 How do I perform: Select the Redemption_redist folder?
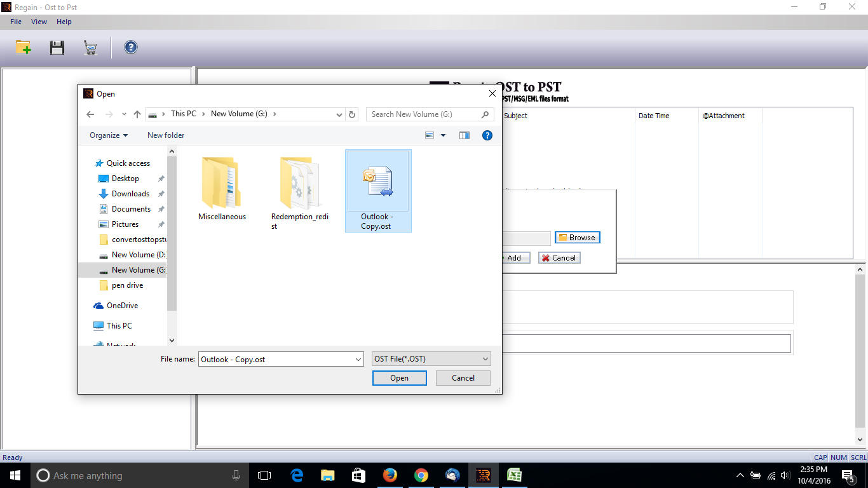(x=300, y=192)
